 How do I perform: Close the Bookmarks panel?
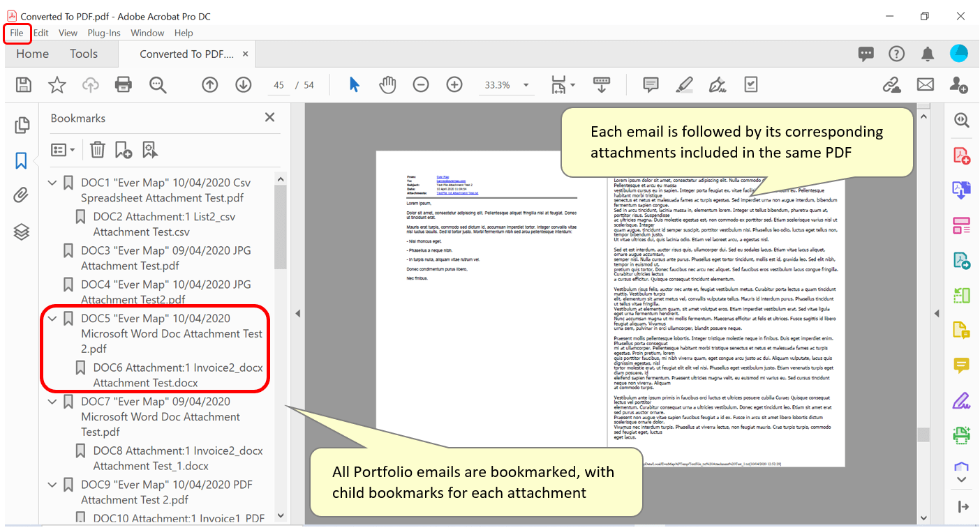[270, 118]
